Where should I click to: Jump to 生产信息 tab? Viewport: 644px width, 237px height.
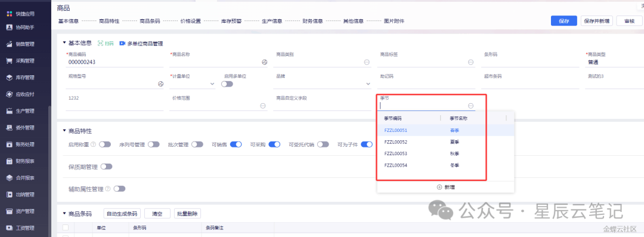tap(272, 21)
